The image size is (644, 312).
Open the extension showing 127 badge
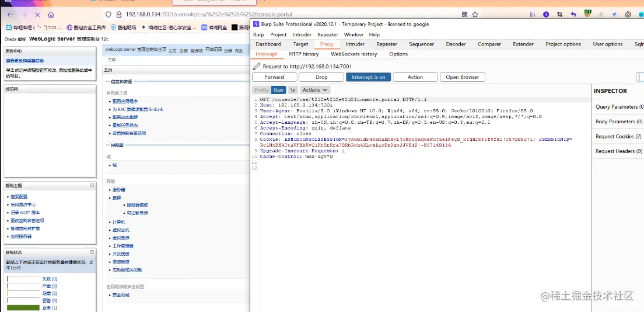point(587,13)
